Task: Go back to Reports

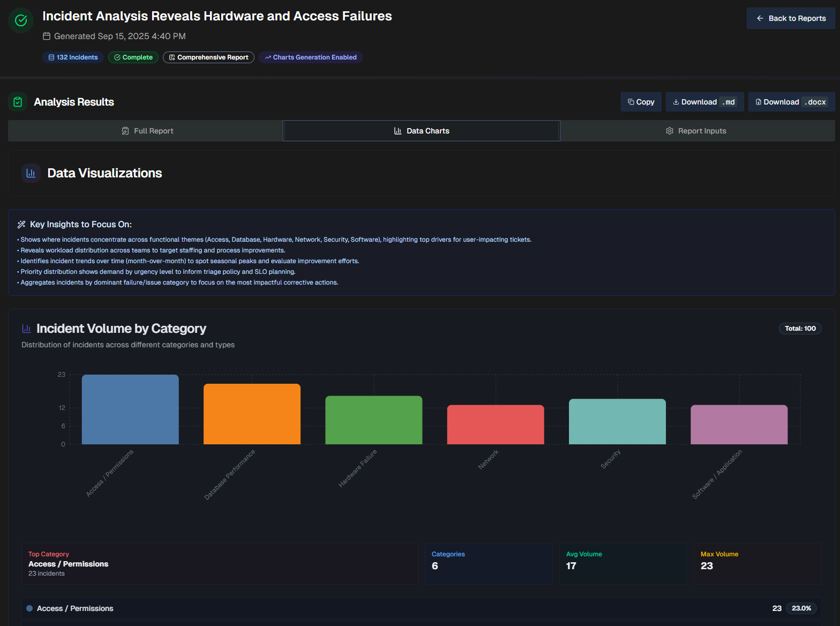Action: [791, 18]
